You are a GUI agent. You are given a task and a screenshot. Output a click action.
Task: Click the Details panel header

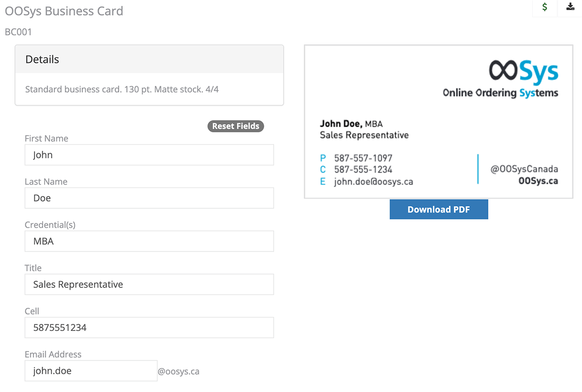coord(149,60)
